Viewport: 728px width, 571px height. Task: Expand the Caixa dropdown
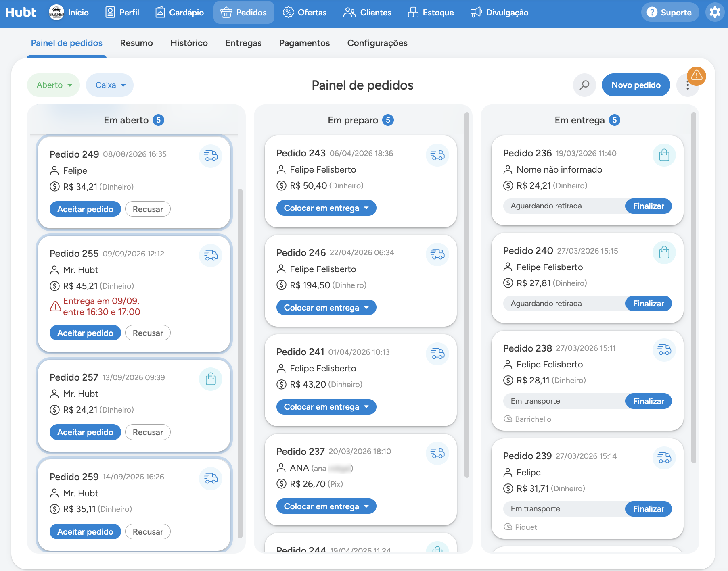pos(110,85)
